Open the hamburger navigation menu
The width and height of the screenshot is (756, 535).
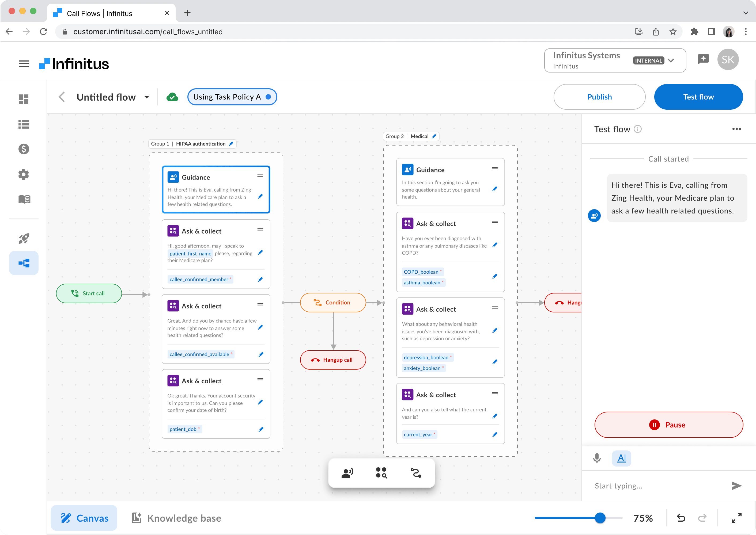tap(24, 64)
